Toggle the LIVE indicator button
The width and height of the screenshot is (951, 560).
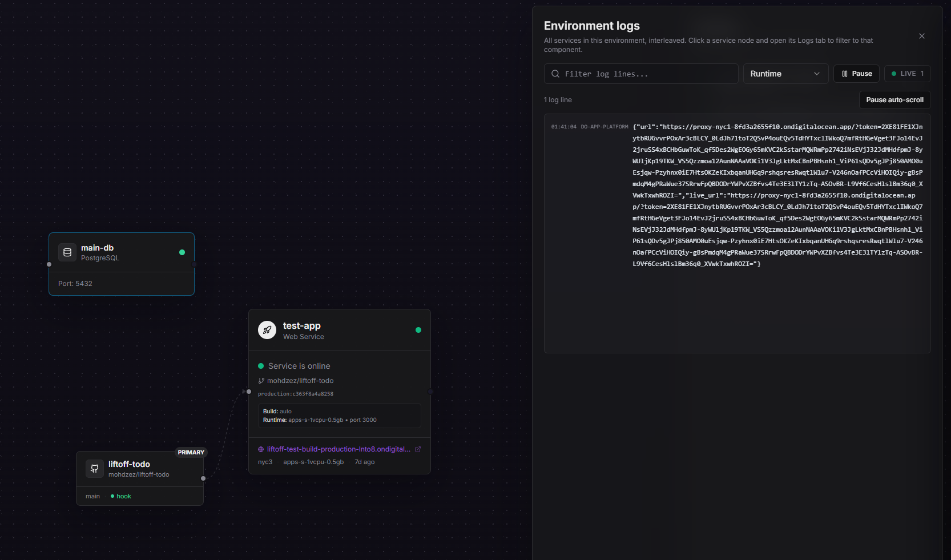pos(908,74)
